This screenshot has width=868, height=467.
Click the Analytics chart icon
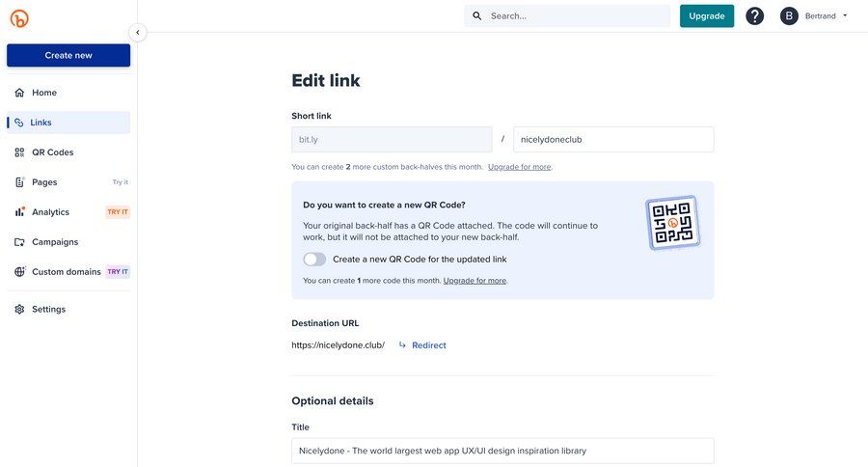pyautogui.click(x=19, y=212)
